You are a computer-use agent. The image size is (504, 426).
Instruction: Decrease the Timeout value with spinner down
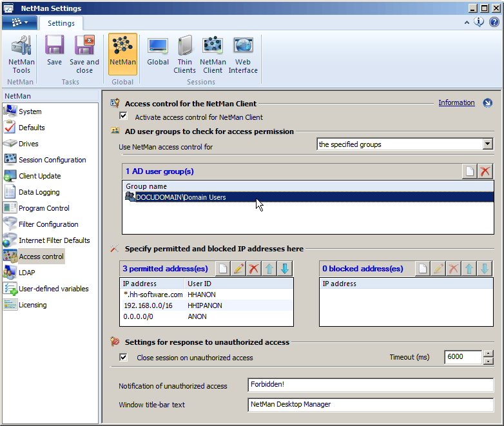coord(488,361)
